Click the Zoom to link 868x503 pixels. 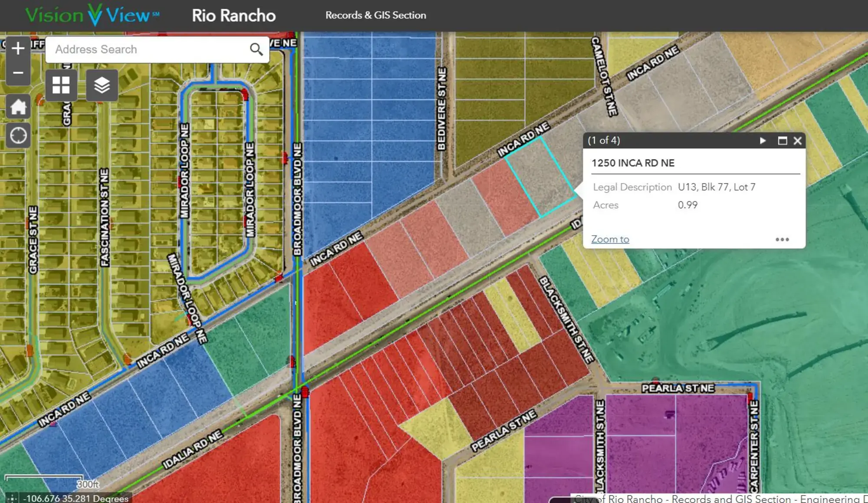[610, 239]
